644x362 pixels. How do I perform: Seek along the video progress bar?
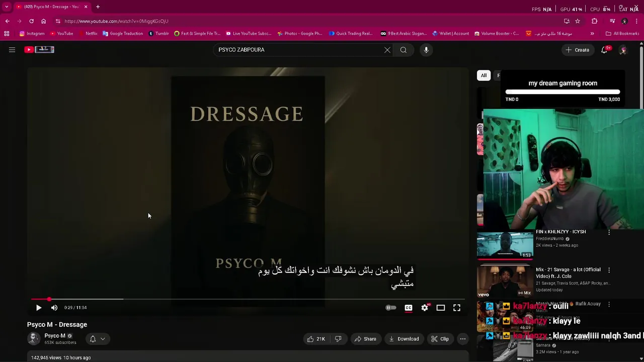[x=248, y=299]
